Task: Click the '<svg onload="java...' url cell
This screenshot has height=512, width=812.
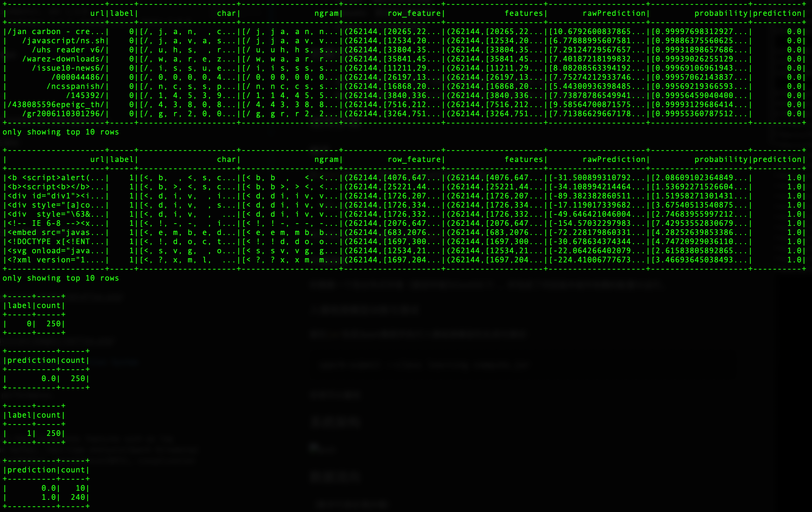Action: (x=56, y=251)
